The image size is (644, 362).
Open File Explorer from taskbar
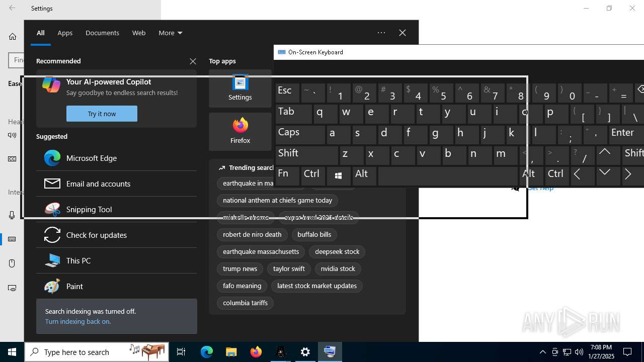231,352
